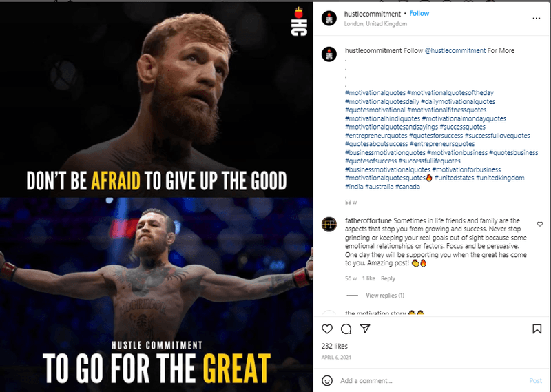Click the Add a comment field

[433, 381]
